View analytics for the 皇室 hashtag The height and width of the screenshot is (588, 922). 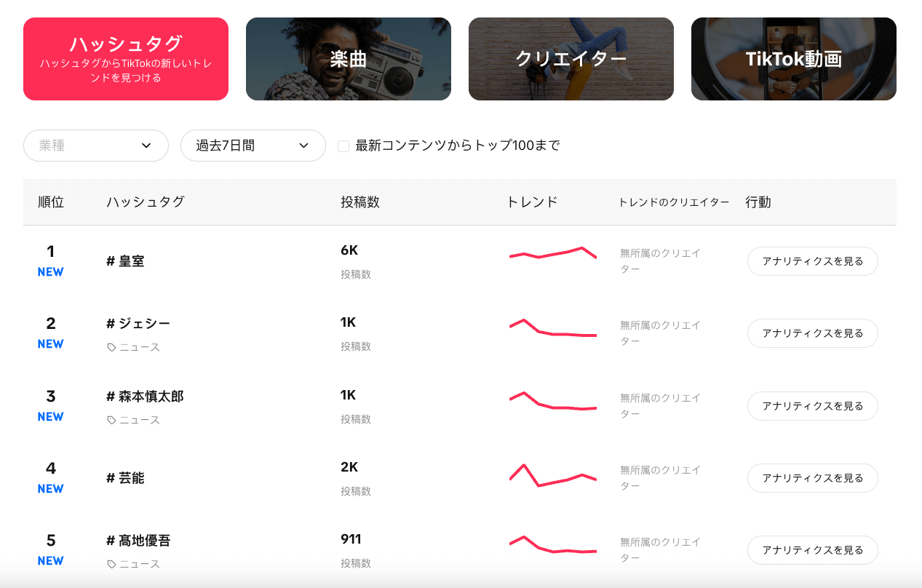click(813, 261)
